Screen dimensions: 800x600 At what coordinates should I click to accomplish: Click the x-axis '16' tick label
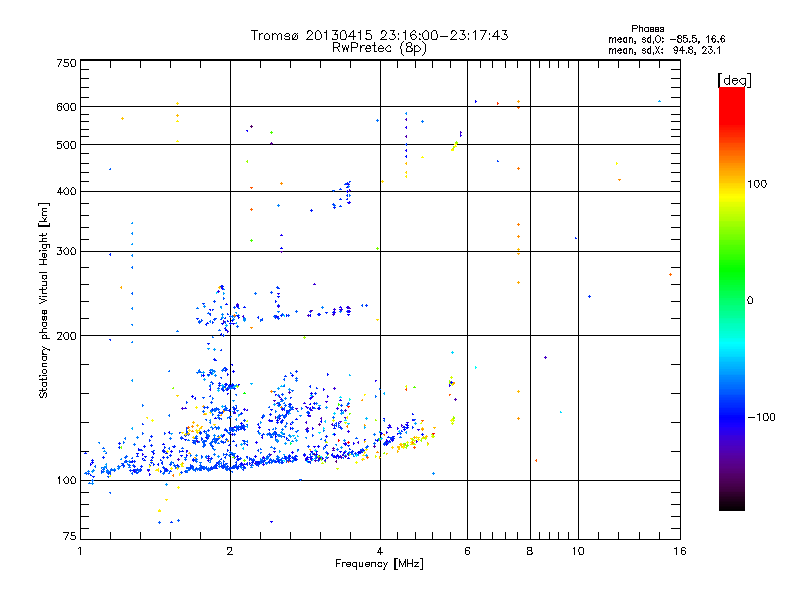(680, 551)
